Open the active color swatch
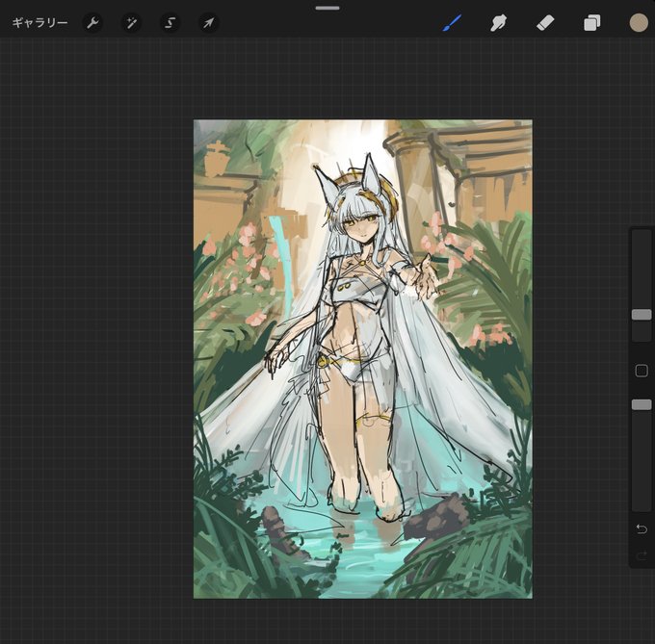Image resolution: width=655 pixels, height=644 pixels. point(639,22)
